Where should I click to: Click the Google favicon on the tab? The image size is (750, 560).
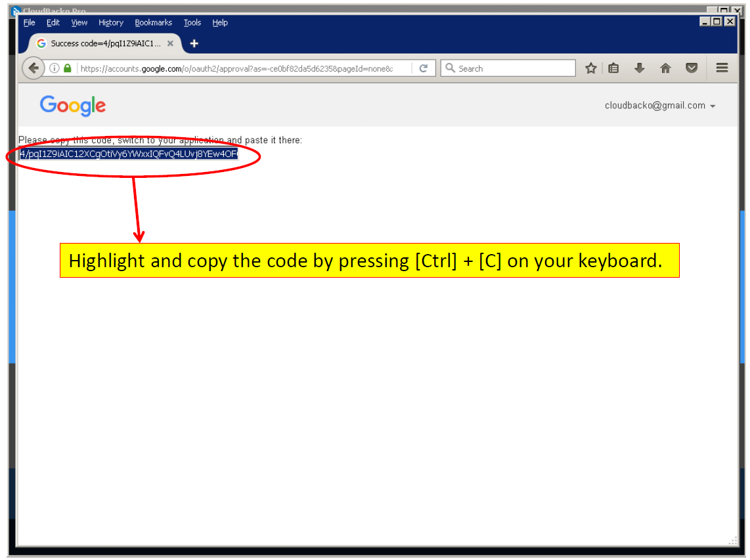click(41, 43)
